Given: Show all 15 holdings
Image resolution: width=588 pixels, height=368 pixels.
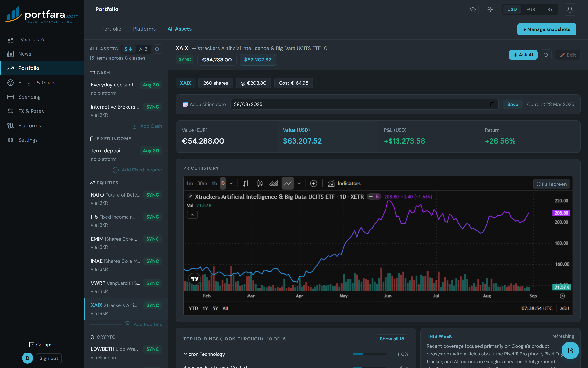Looking at the screenshot, I should point(392,339).
